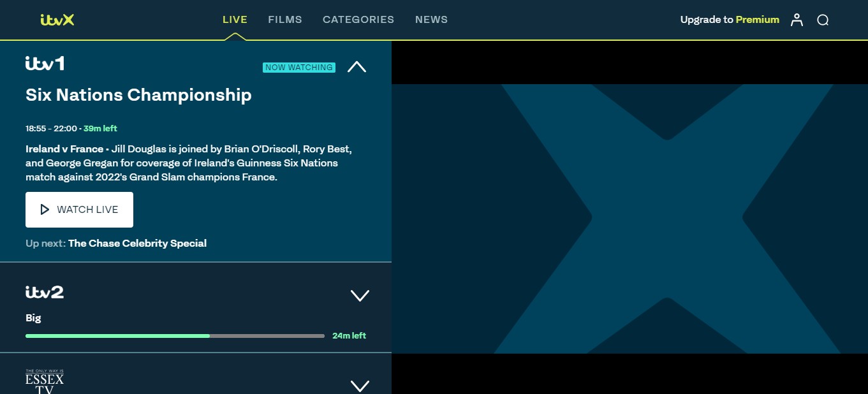Open the CATEGORIES tab

tap(358, 20)
